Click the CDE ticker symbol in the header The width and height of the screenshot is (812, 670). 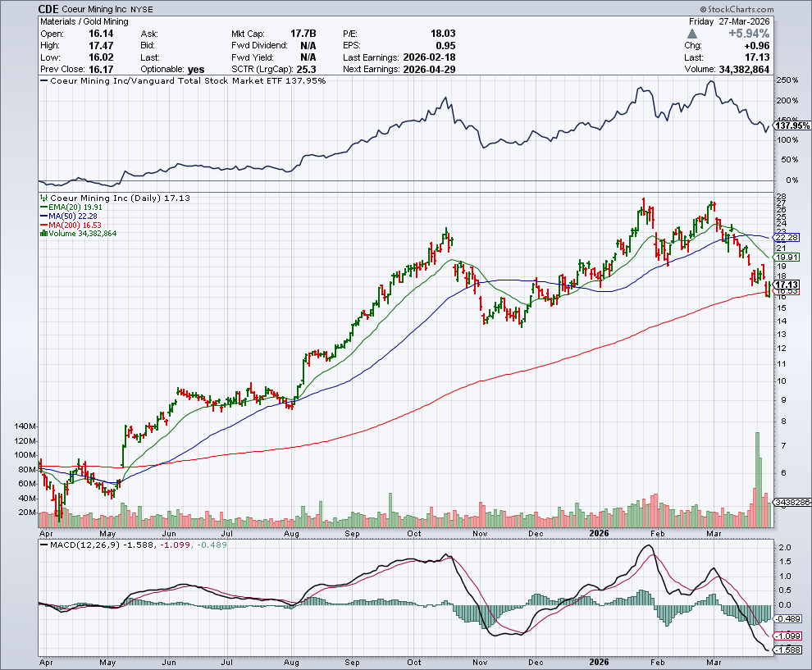tap(48, 9)
